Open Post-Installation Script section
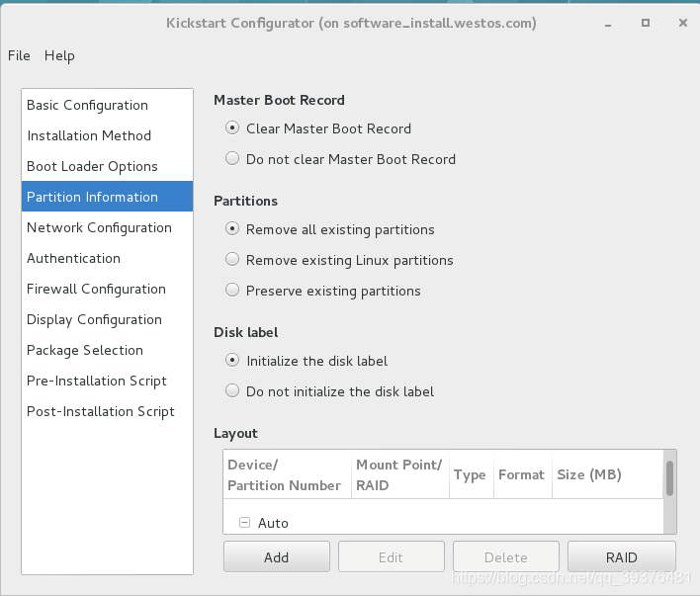The image size is (700, 596). click(x=107, y=411)
